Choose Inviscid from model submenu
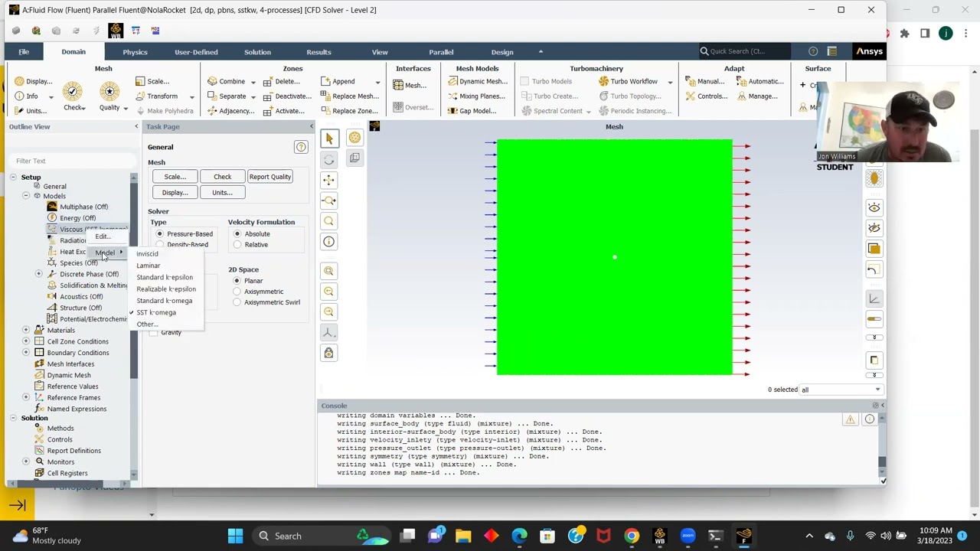Screen dimensions: 980x551 [x=147, y=254]
